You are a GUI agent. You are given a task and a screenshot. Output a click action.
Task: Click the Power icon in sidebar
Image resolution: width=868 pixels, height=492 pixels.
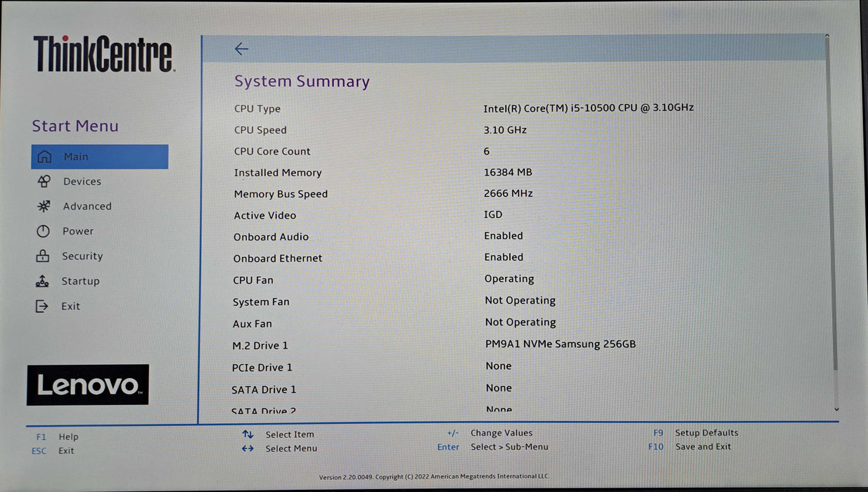(44, 231)
